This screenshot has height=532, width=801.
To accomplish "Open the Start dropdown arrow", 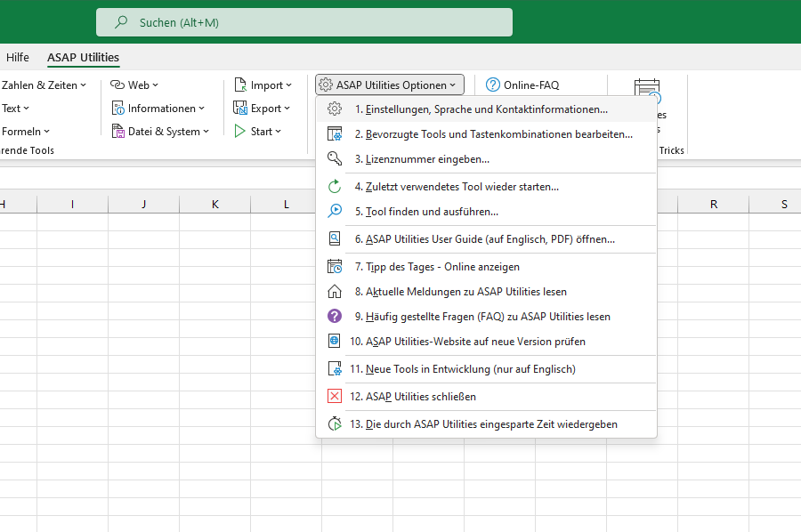I will pyautogui.click(x=278, y=132).
